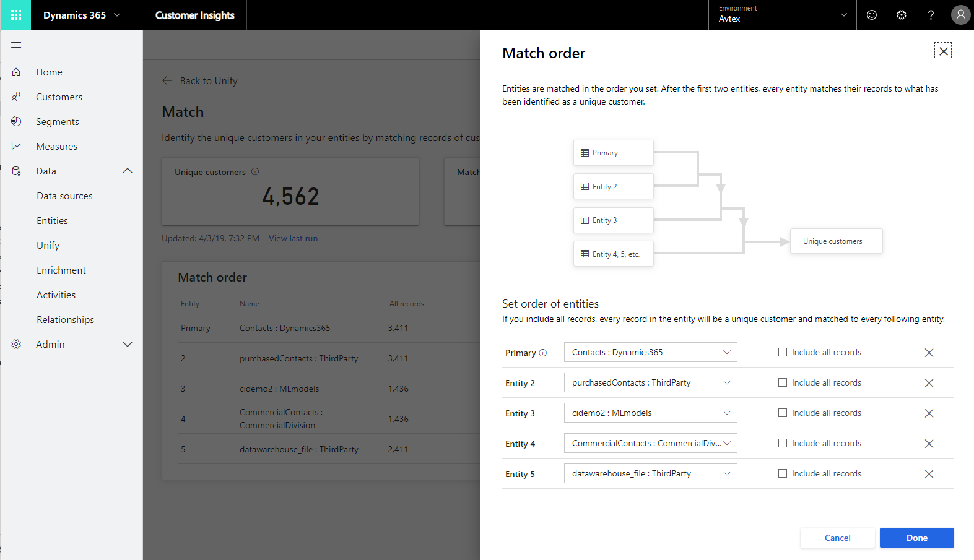Viewport: 974px width, 560px height.
Task: Click the feedback smiley icon
Action: 872,15
